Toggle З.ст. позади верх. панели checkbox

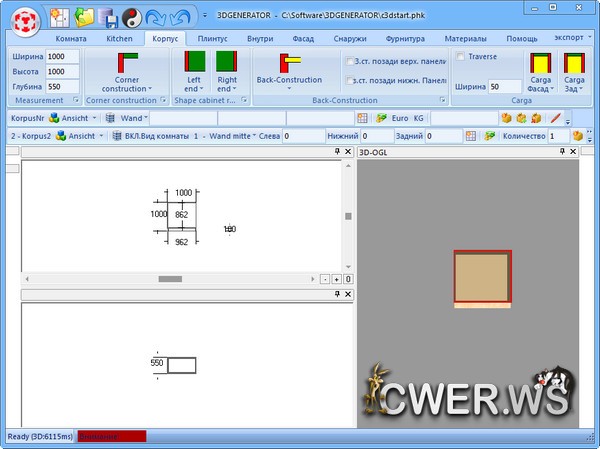point(349,61)
